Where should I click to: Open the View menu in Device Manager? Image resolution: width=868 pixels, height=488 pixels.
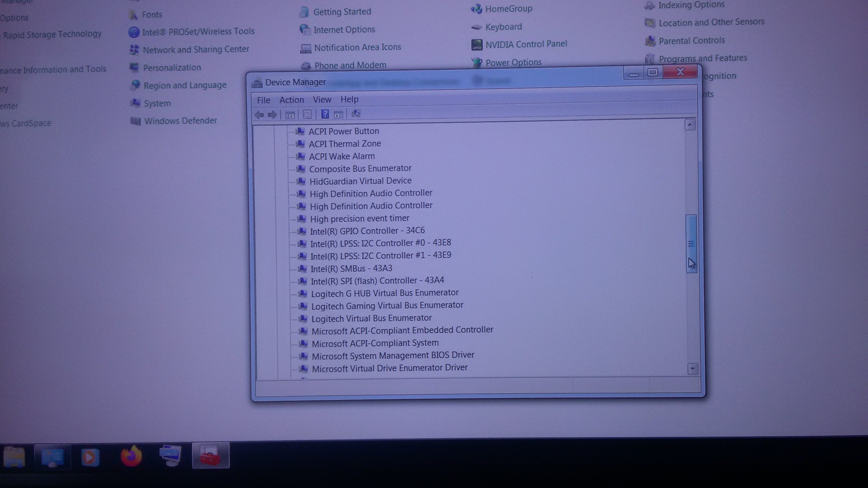322,99
